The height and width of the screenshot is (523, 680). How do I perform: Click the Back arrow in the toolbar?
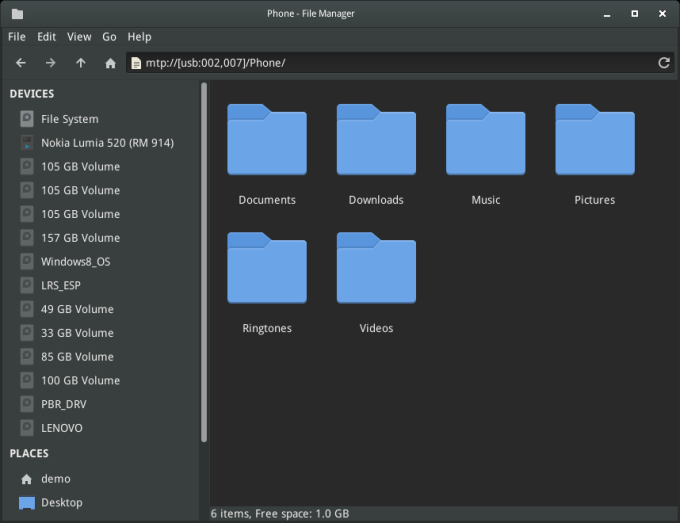click(x=21, y=63)
